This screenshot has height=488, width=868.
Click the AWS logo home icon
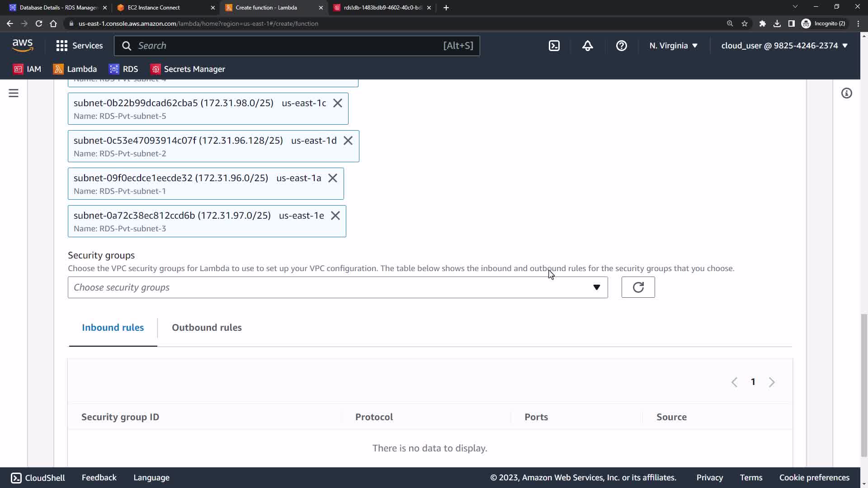pos(23,45)
